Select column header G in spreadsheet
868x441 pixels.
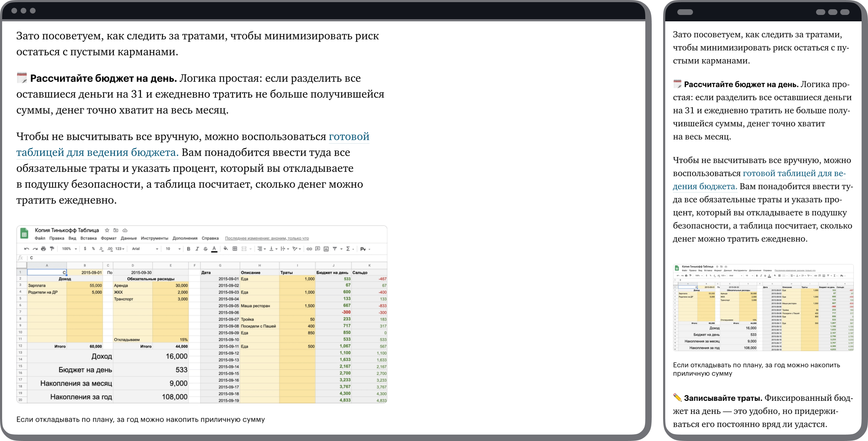(x=220, y=265)
